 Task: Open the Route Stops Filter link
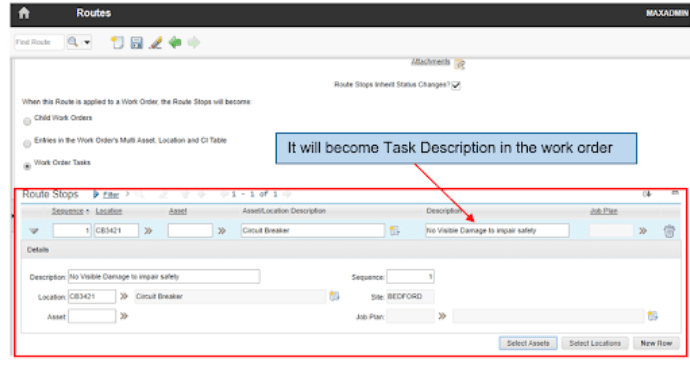[x=111, y=195]
